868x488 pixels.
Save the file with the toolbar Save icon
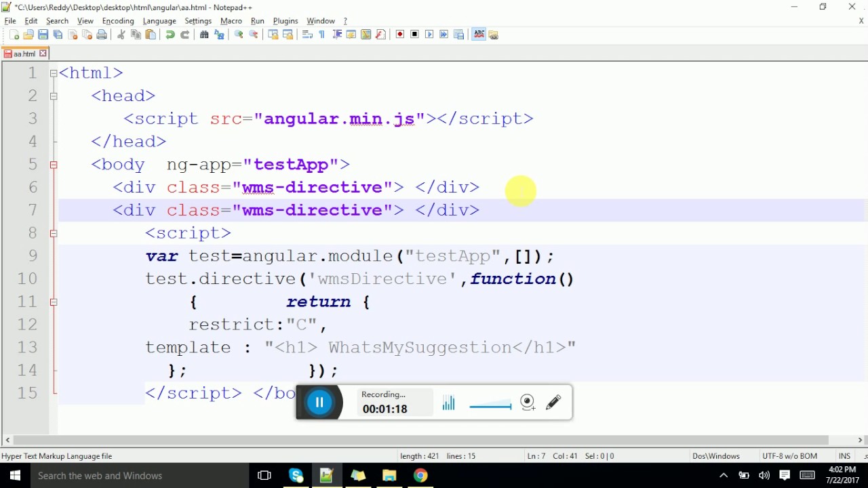[43, 35]
